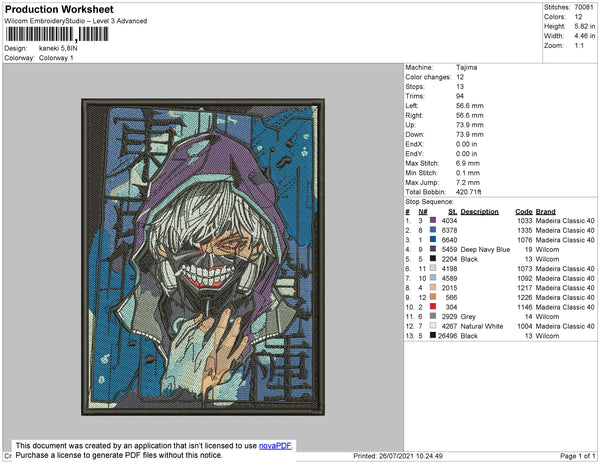Click the black swatch in stop 13

[433, 336]
